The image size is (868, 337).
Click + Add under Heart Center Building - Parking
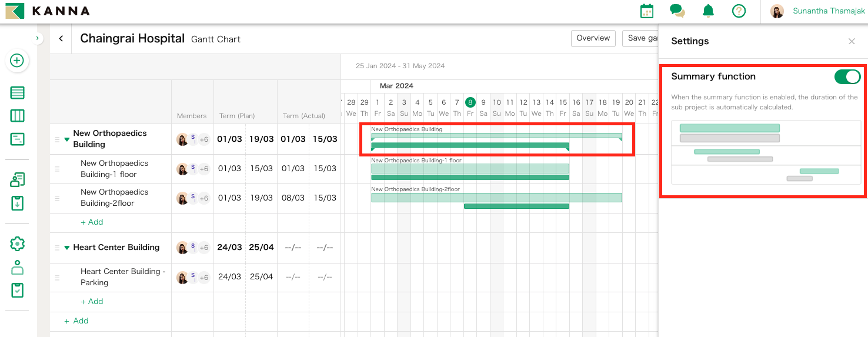pyautogui.click(x=92, y=302)
